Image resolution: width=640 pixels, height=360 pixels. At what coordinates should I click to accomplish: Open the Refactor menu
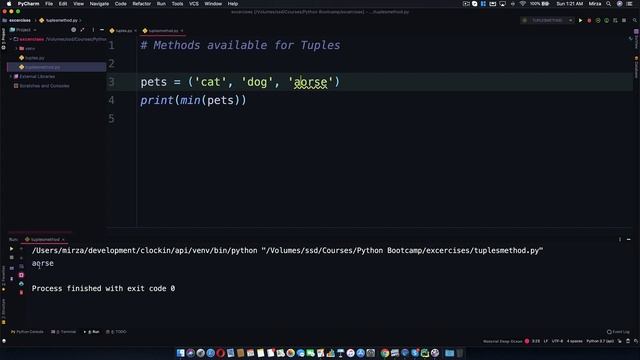point(142,4)
